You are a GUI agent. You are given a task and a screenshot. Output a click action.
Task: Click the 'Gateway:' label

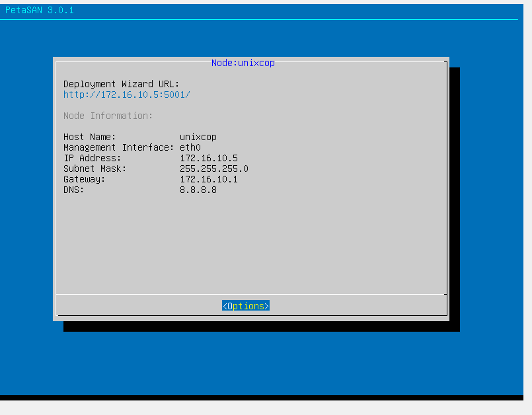(x=84, y=179)
